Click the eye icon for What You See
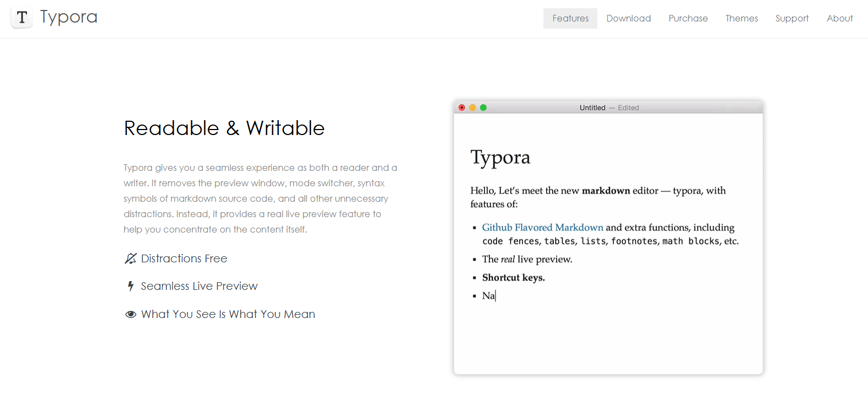 [x=131, y=314]
